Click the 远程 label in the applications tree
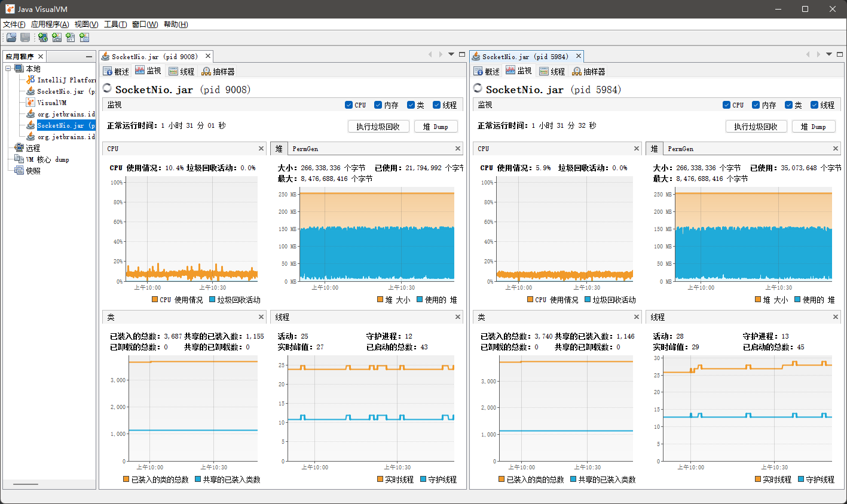The height and width of the screenshot is (504, 847). coord(33,148)
